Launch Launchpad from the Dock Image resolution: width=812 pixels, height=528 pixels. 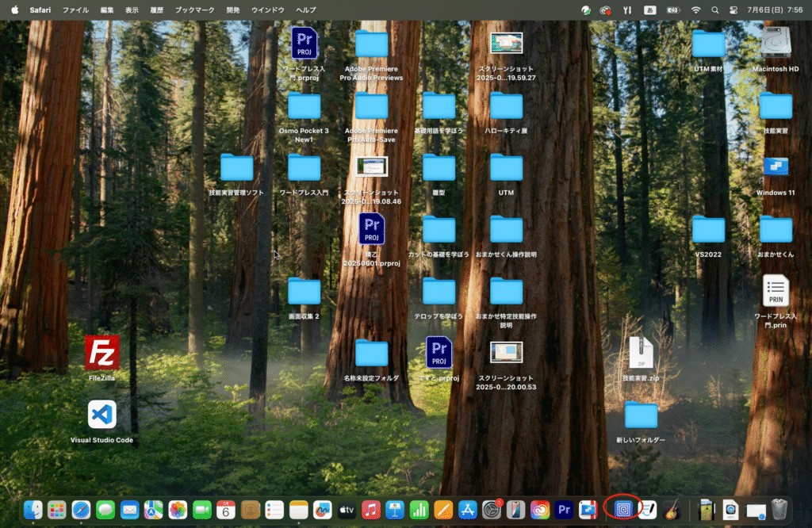pyautogui.click(x=56, y=510)
